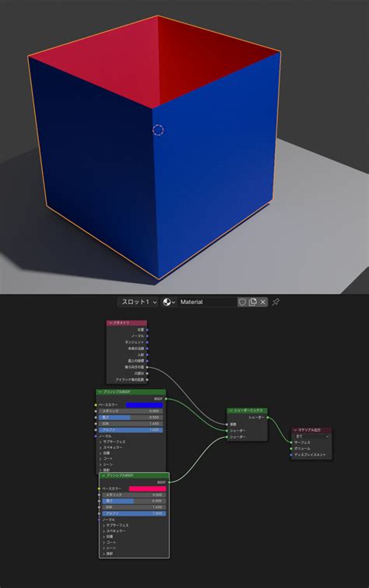This screenshot has height=588, width=369.
Task: Expand the Coat panel in the pink Principled BSDF
Action: click(109, 542)
